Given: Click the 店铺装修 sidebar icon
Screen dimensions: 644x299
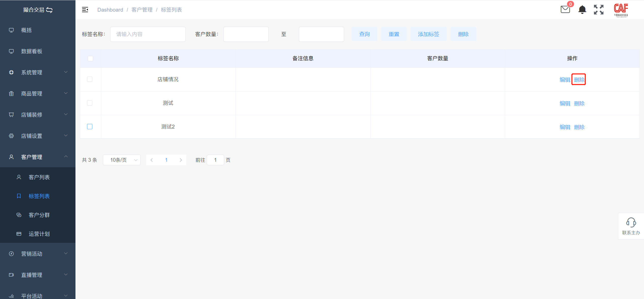Looking at the screenshot, I should coord(11,115).
